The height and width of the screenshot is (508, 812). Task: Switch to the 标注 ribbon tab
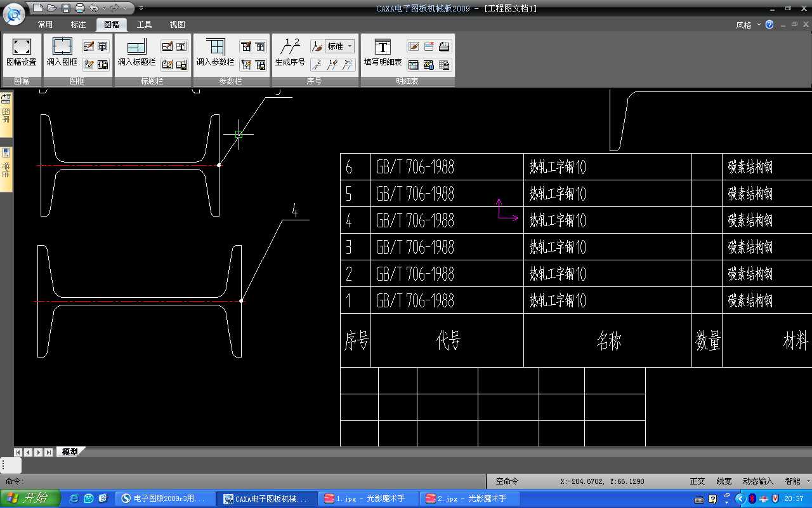tap(78, 25)
